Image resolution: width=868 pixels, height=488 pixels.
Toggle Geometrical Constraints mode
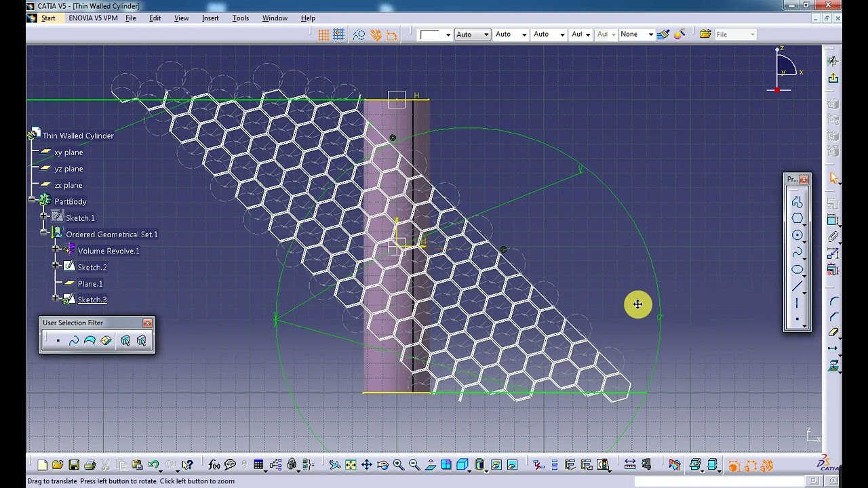(376, 35)
